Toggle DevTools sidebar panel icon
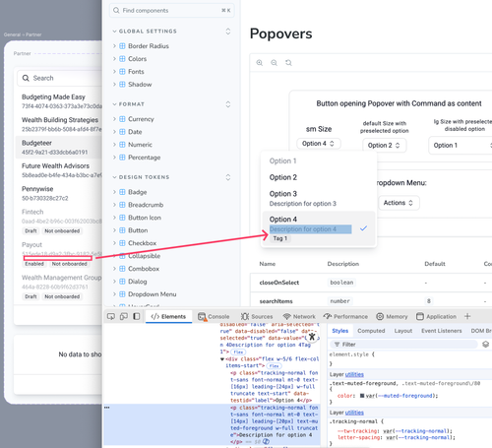This screenshot has width=492, height=448. pos(137,316)
